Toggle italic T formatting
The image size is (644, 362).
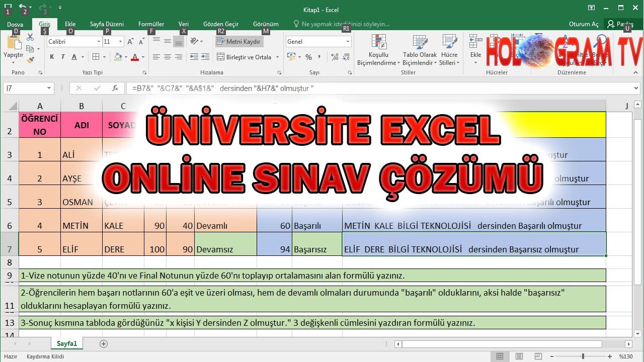(x=63, y=57)
